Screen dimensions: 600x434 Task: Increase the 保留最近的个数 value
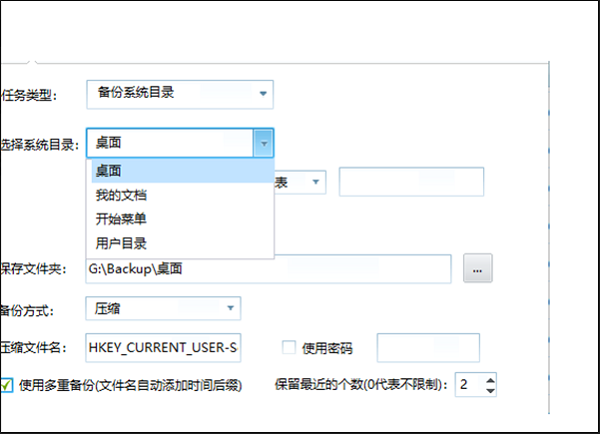(489, 378)
